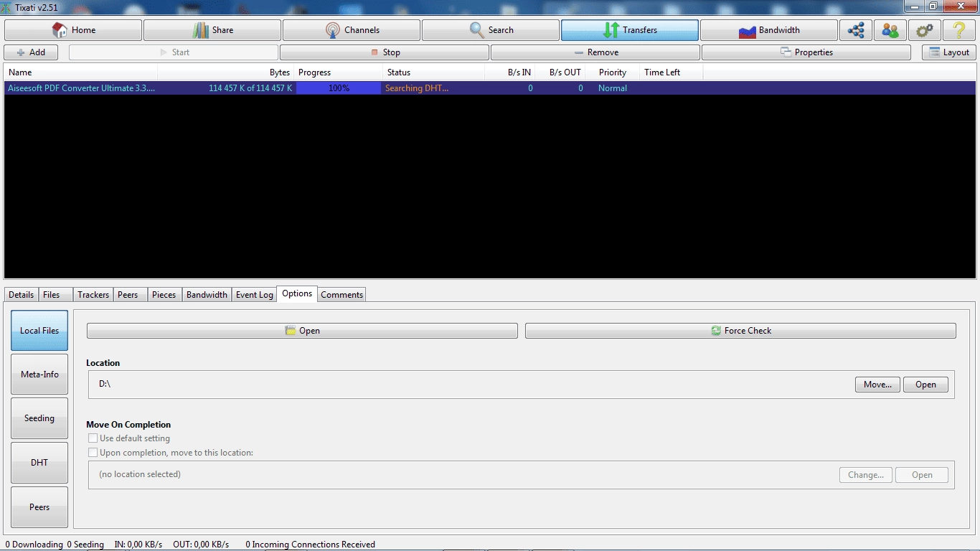
Task: Run Force Check on files
Action: [740, 331]
